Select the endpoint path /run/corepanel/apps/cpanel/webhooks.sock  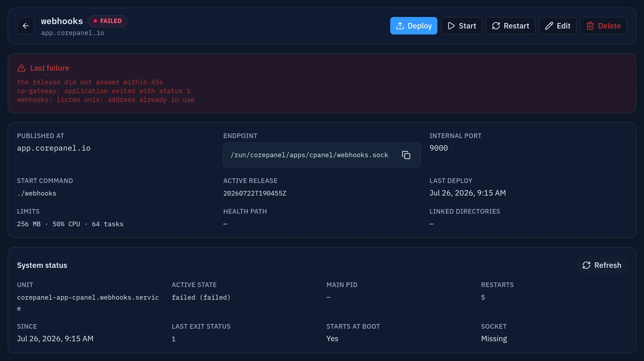point(309,155)
